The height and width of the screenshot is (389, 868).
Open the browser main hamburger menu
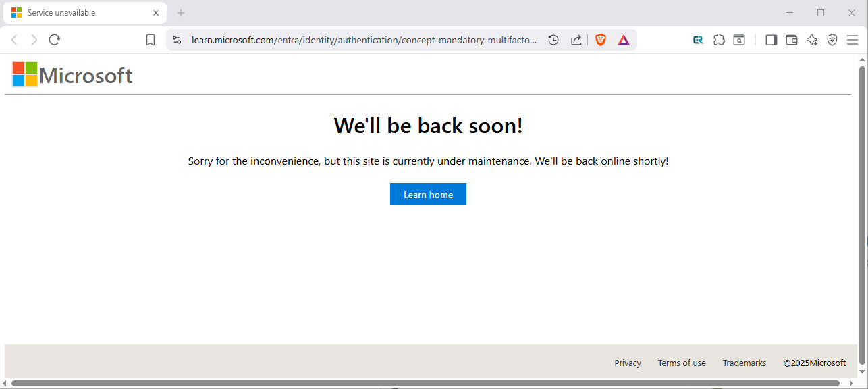(x=852, y=40)
